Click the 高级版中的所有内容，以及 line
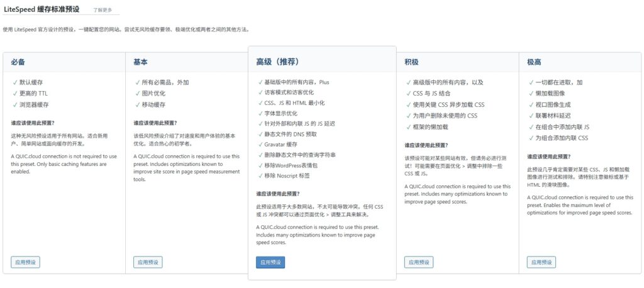 (x=448, y=82)
